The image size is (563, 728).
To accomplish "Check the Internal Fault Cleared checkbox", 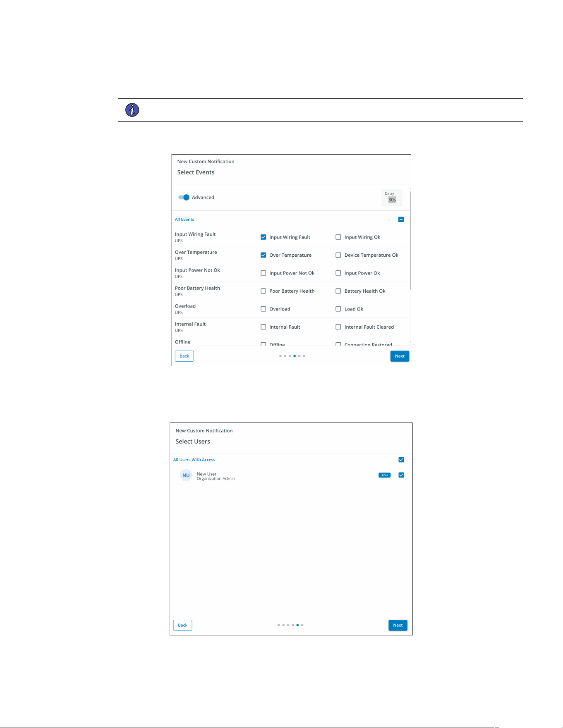I will 338,327.
